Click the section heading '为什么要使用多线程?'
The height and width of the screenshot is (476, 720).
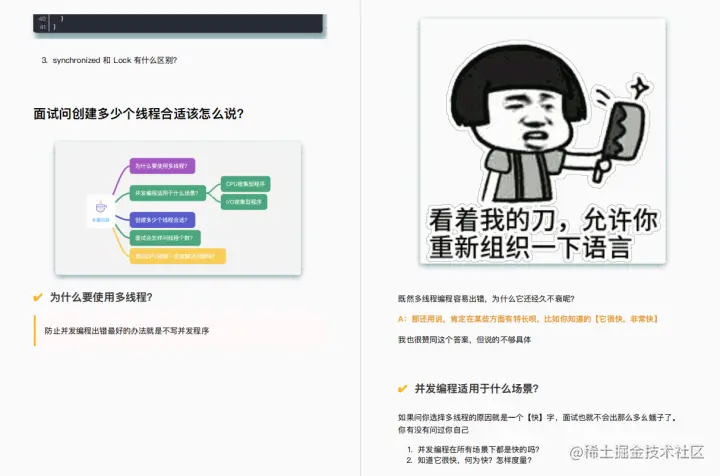pyautogui.click(x=101, y=297)
